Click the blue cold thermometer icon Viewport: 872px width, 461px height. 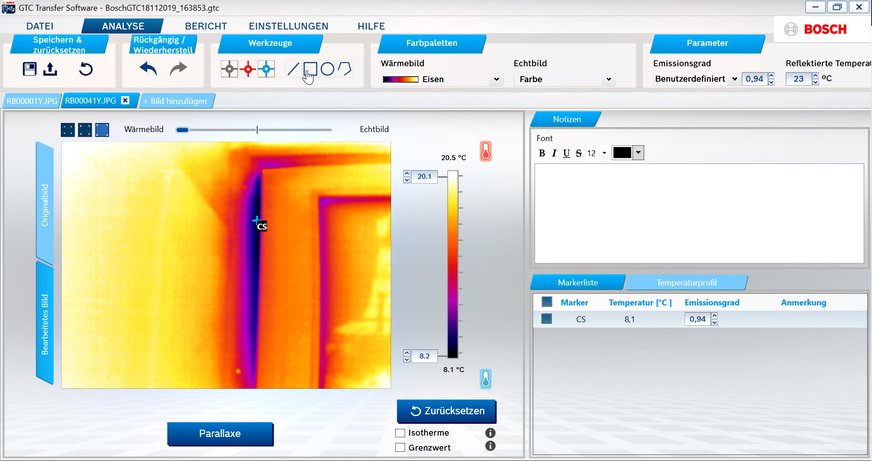pyautogui.click(x=485, y=378)
